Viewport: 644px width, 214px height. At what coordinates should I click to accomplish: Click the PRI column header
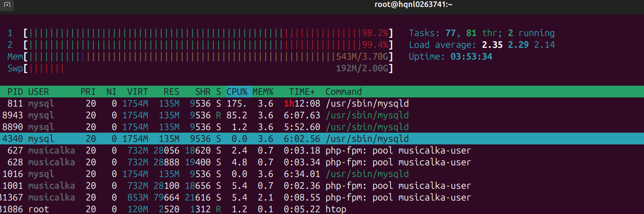click(x=88, y=92)
